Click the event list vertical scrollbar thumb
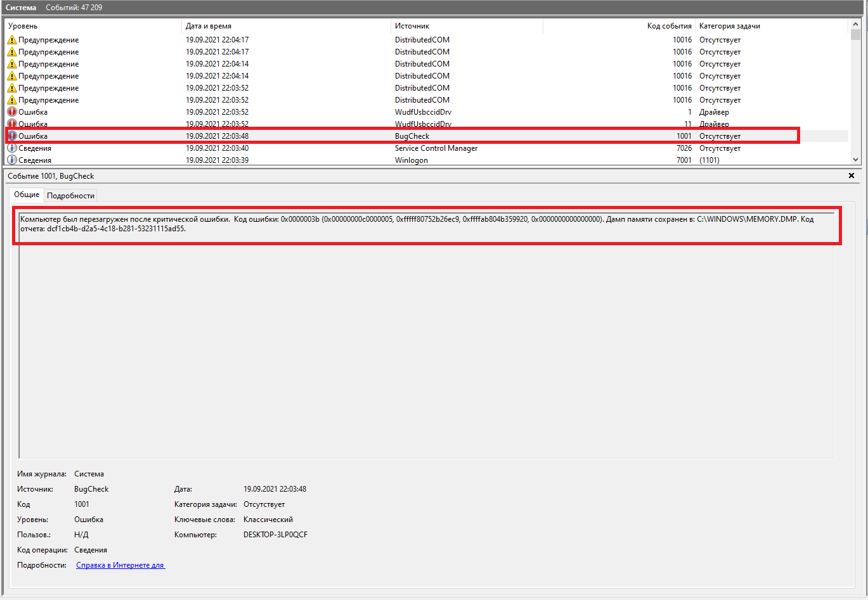This screenshot has height=600, width=868. tap(855, 35)
